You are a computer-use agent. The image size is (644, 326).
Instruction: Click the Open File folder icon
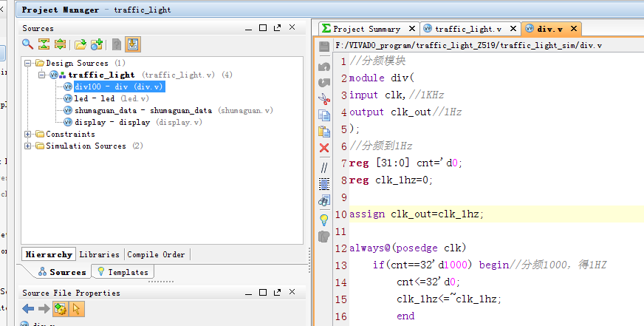pyautogui.click(x=80, y=44)
